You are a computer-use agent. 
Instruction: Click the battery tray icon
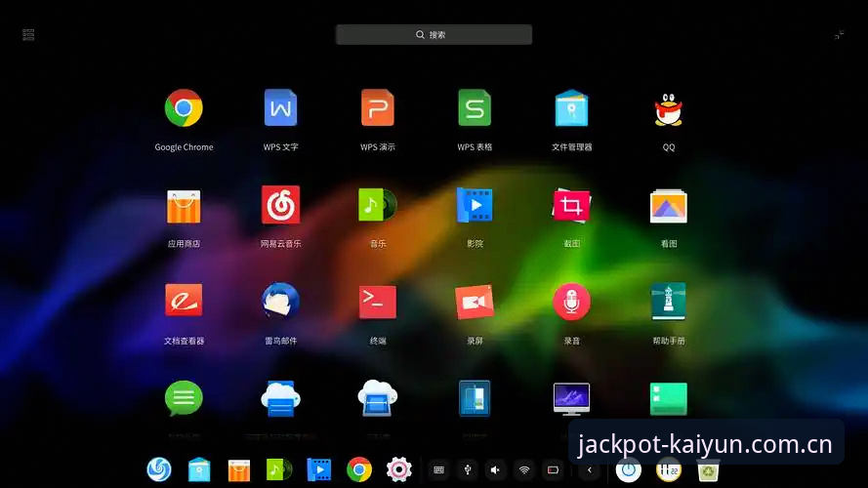553,469
